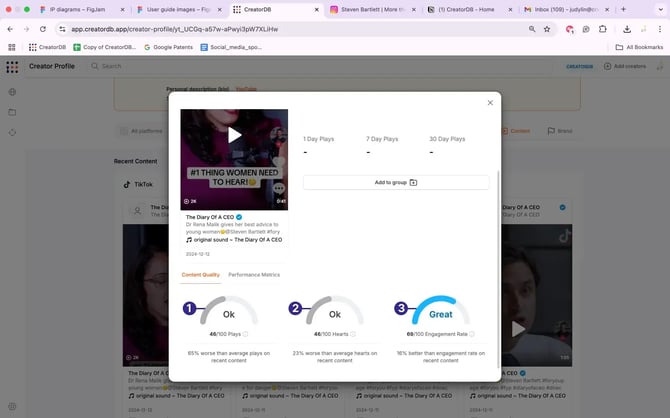
Task: Click the Great engagement rate gauge
Action: tap(440, 312)
